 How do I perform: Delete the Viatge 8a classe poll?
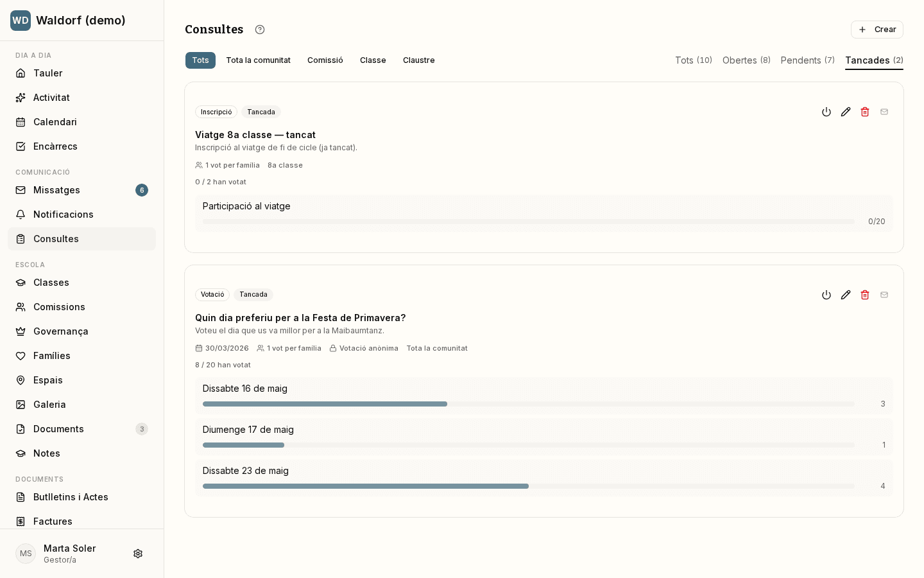(865, 112)
